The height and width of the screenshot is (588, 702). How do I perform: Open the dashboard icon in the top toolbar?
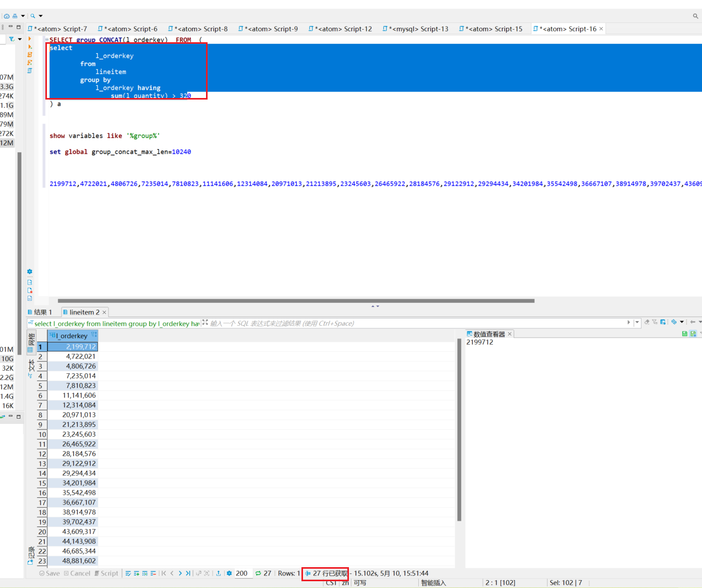6,16
